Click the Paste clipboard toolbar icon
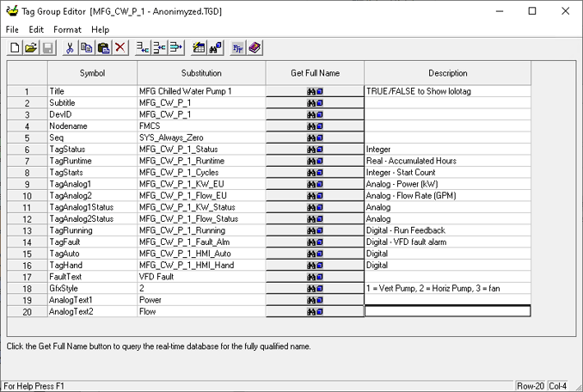Screen dimensions: 583x392 click(103, 48)
